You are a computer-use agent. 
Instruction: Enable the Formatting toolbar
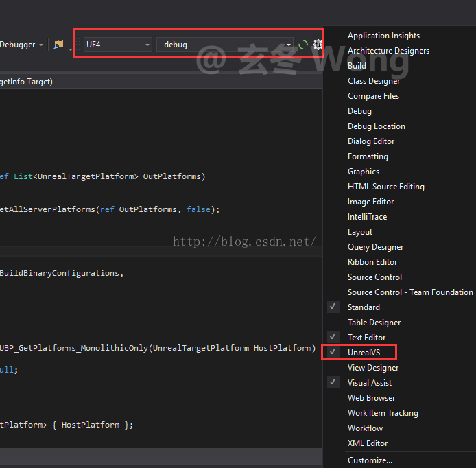[368, 156]
